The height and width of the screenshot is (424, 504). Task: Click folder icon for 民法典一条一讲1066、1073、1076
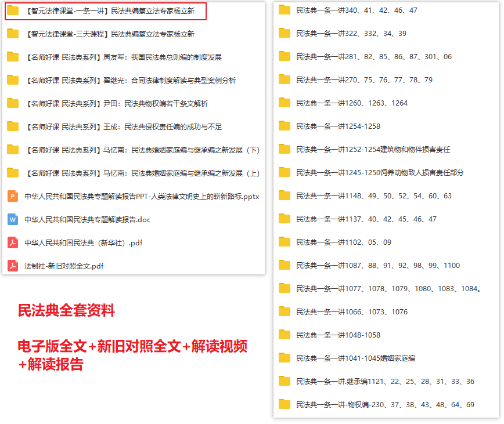point(285,311)
